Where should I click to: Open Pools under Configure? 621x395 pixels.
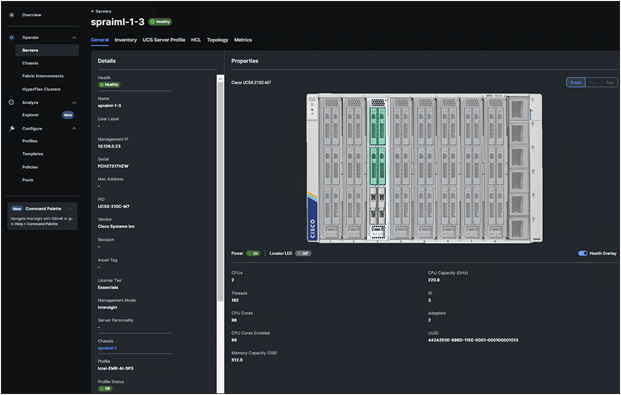(x=28, y=180)
